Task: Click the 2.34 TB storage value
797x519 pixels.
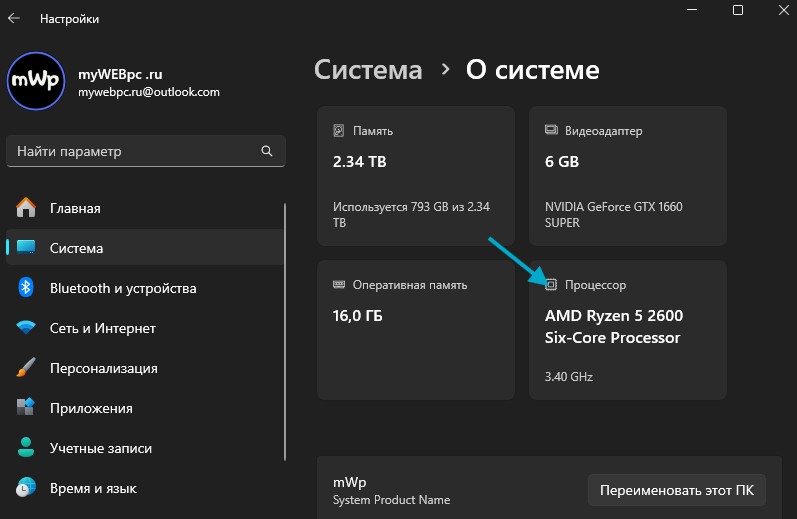Action: pyautogui.click(x=359, y=162)
